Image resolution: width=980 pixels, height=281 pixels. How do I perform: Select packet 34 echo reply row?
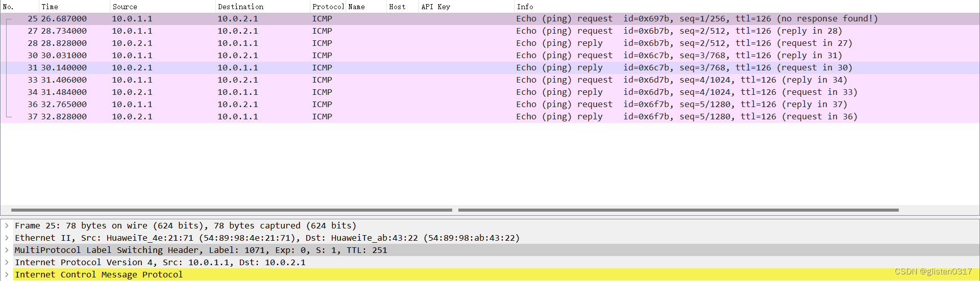tap(490, 92)
